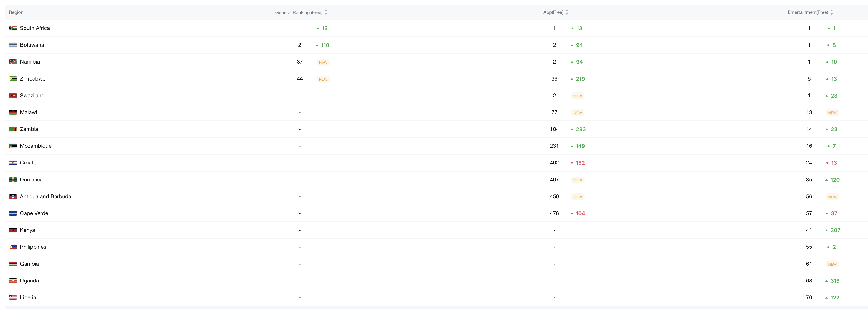Sort by Entertainment(Free) column arrows
868x309 pixels.
coord(832,12)
